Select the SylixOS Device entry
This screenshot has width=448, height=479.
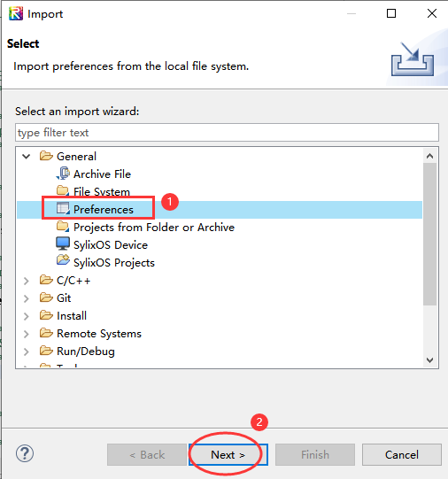pyautogui.click(x=111, y=245)
